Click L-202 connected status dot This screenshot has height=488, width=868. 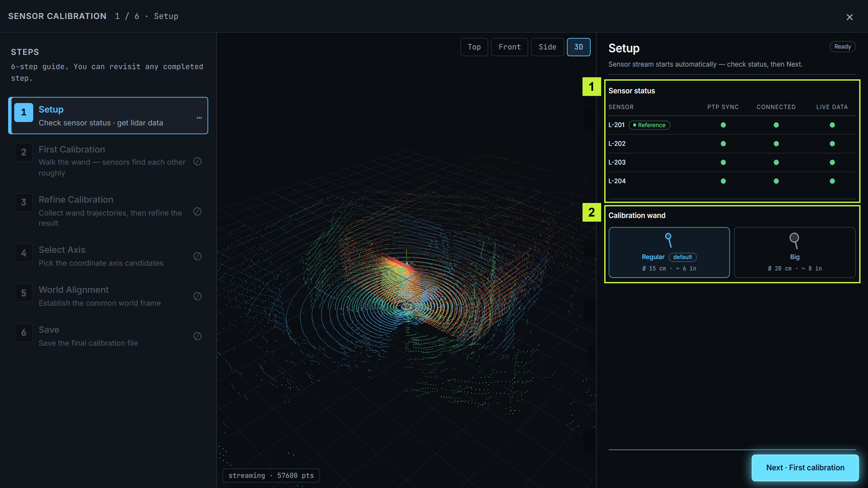tap(776, 144)
